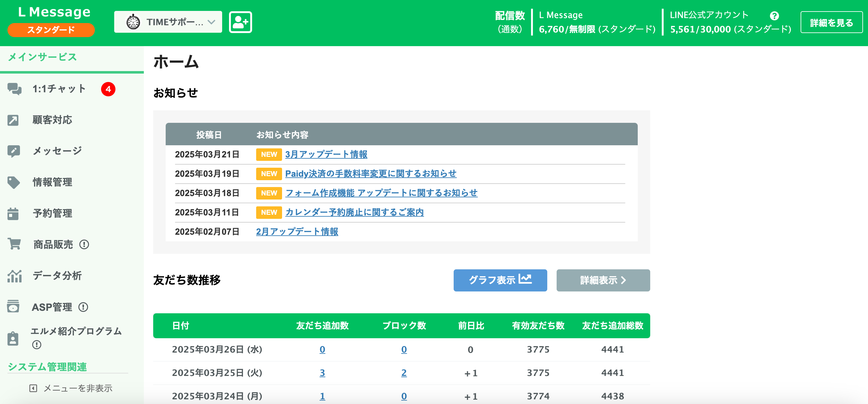Viewport: 868px width, 404px height.
Task: Click the 顧客対応 arrow icon in sidebar
Action: [x=13, y=120]
